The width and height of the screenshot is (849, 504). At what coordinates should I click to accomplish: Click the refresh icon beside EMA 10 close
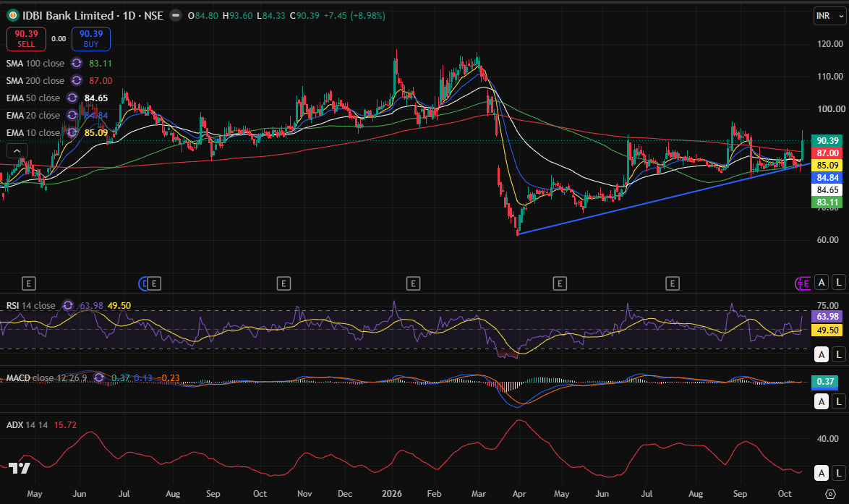click(72, 132)
